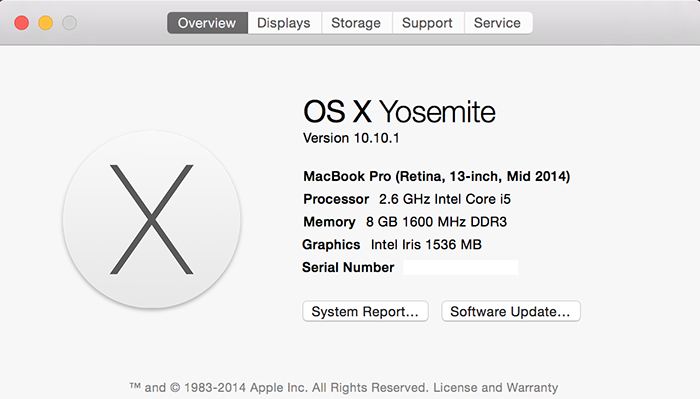Switch to the Displays tab

284,23
